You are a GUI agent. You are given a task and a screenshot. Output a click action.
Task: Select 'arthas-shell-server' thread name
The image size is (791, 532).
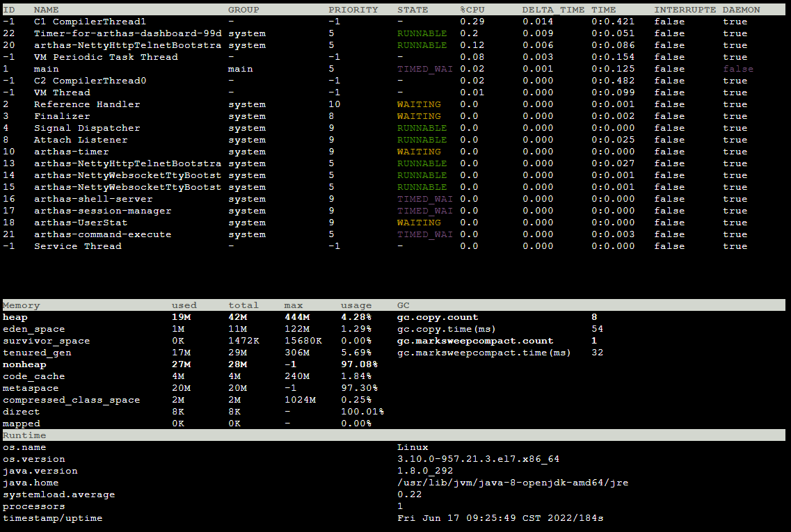point(93,199)
